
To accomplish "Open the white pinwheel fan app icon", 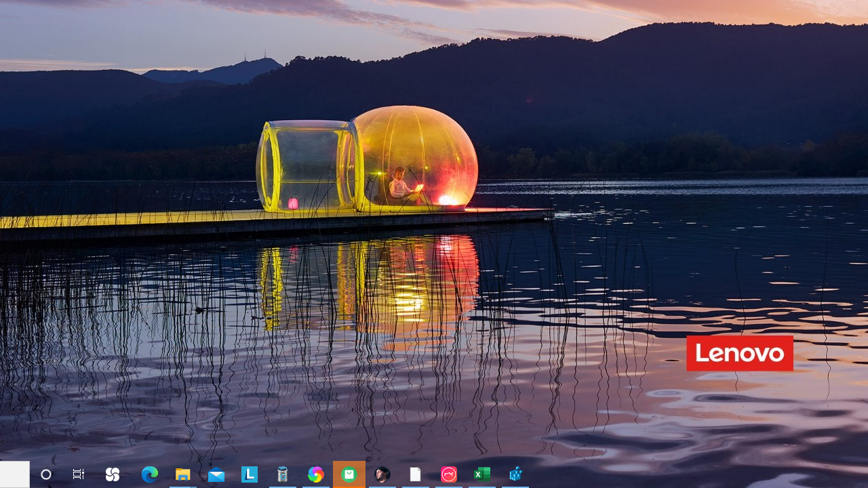I will tap(113, 474).
